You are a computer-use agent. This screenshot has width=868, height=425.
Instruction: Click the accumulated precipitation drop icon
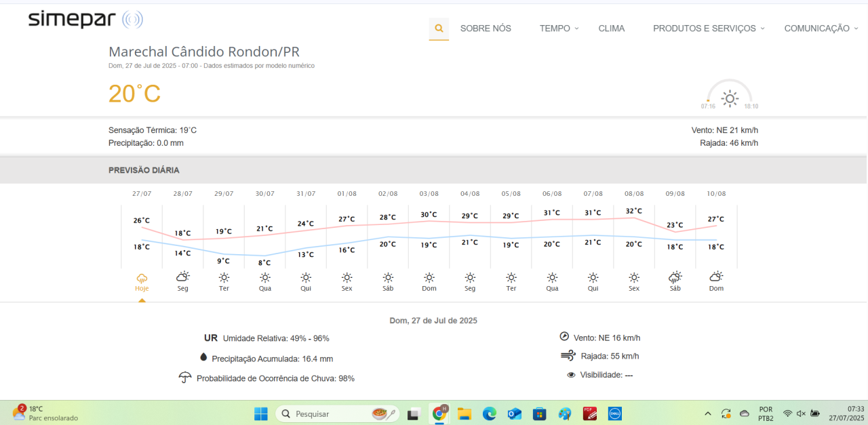coord(203,357)
